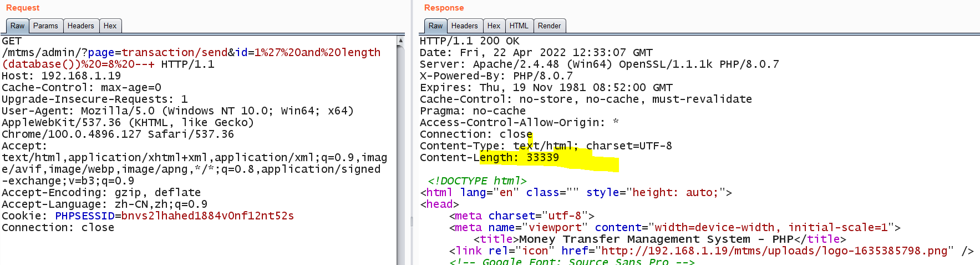Screen dimensions: 980x265
Task: Click the Accept-Encoding: gzip, deflate line
Action: 101,193
